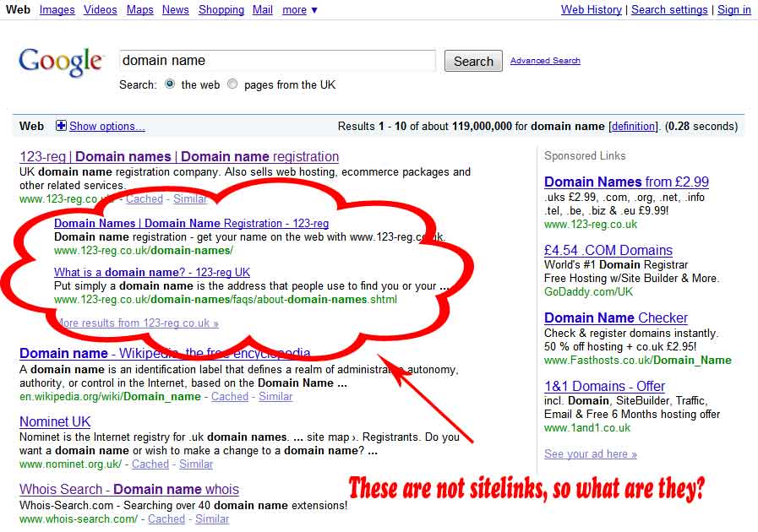
Task: Select 'pages from the UK' radio button
Action: pyautogui.click(x=232, y=84)
